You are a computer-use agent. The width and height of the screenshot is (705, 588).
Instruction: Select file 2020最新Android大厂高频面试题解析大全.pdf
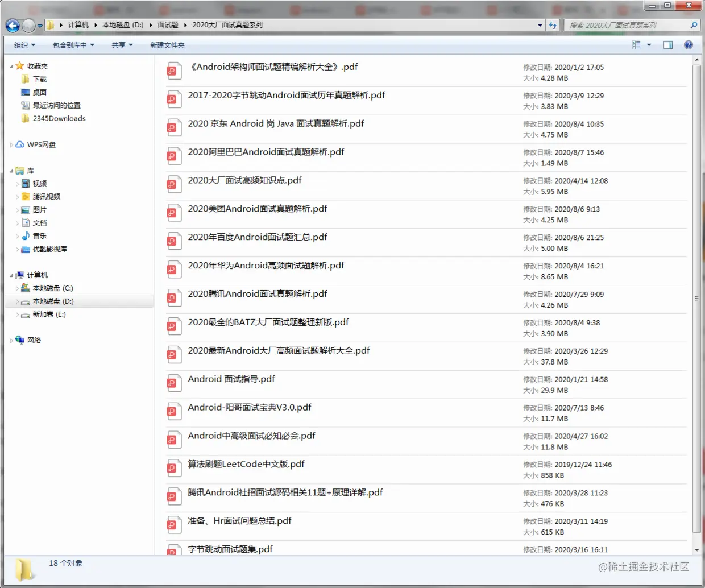[279, 351]
